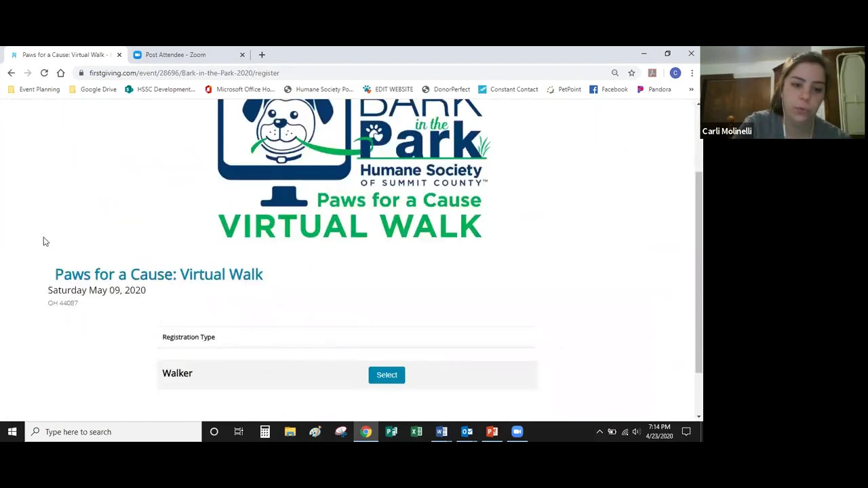
Task: Click the page vertical scrollbar
Action: pos(698,271)
